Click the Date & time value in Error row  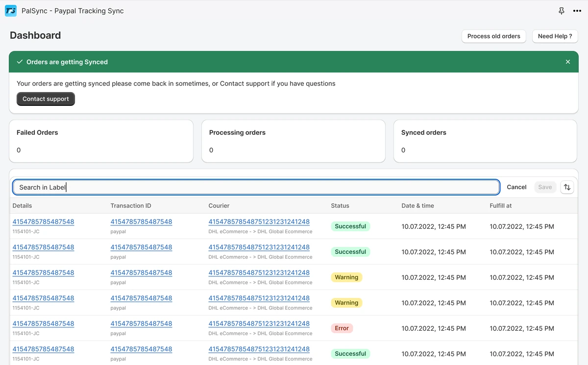point(434,328)
